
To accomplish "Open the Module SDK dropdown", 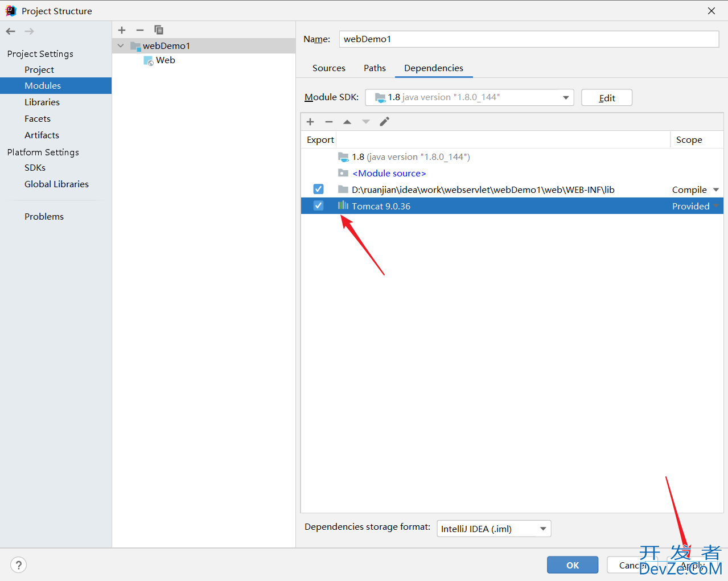I will [x=469, y=97].
